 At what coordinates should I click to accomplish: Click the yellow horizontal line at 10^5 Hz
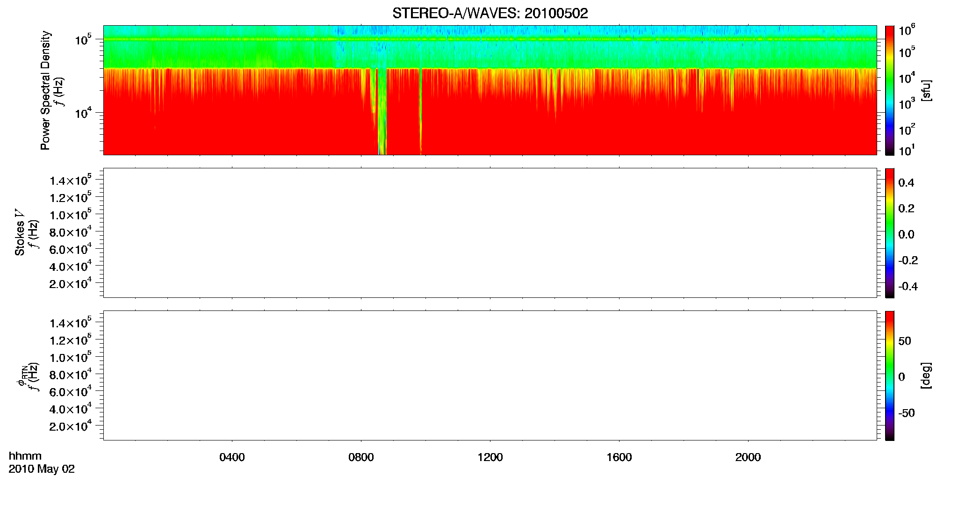click(490, 39)
